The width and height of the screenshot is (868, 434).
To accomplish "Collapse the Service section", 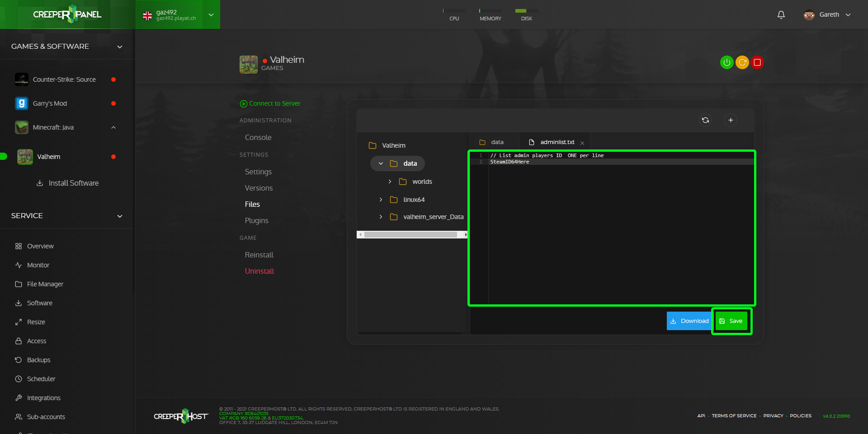I will click(120, 216).
